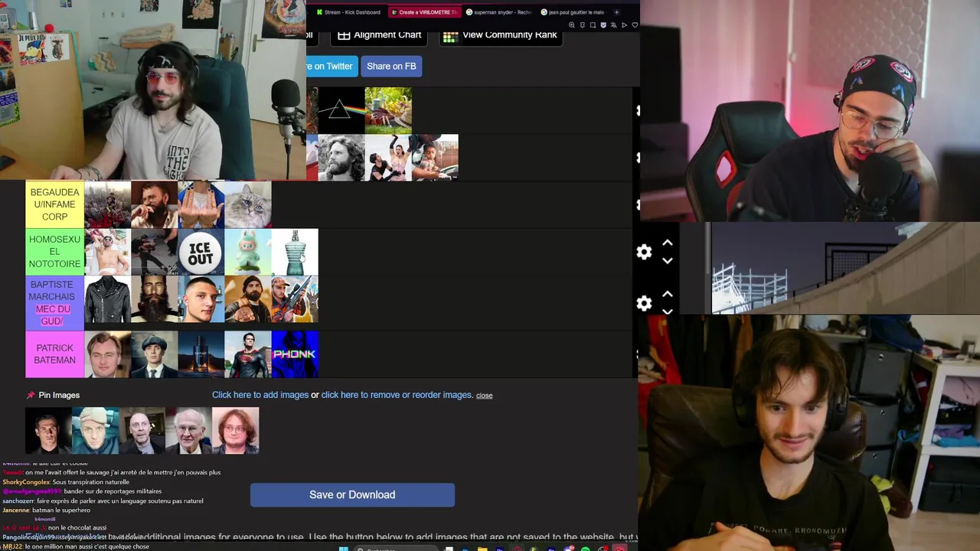Click the black-and-white bearded man portrait

pos(341,158)
